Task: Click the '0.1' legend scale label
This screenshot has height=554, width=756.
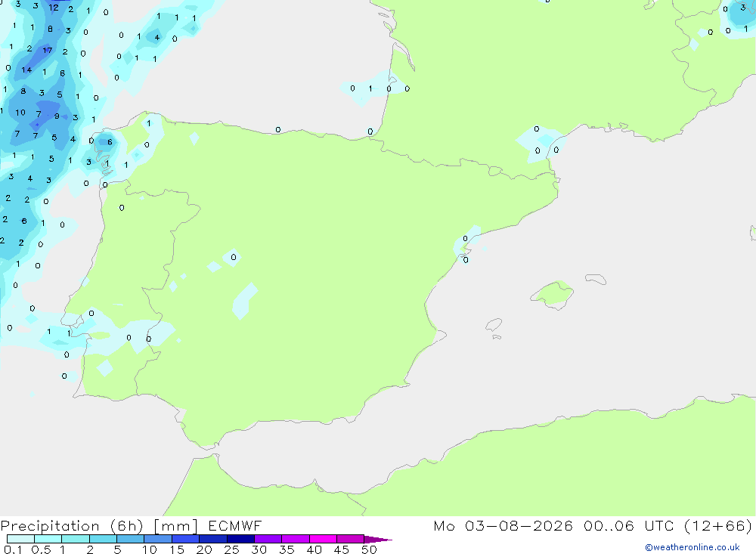Action: (x=13, y=549)
